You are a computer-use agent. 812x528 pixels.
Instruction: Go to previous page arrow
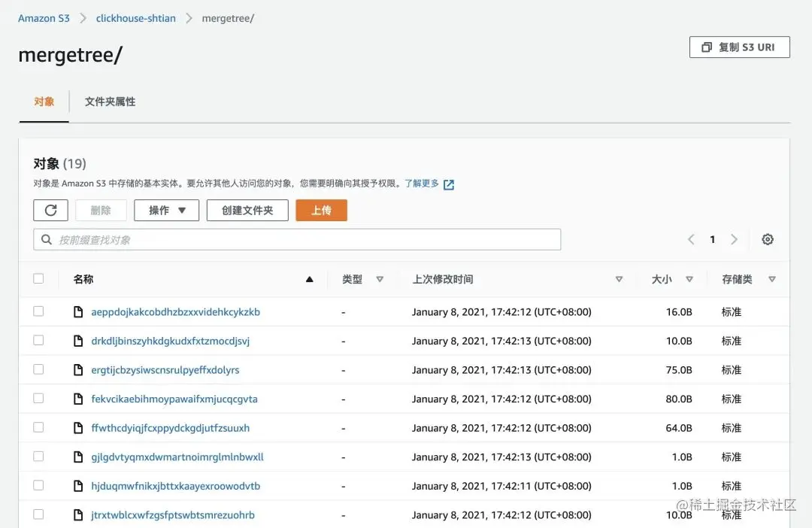click(691, 239)
